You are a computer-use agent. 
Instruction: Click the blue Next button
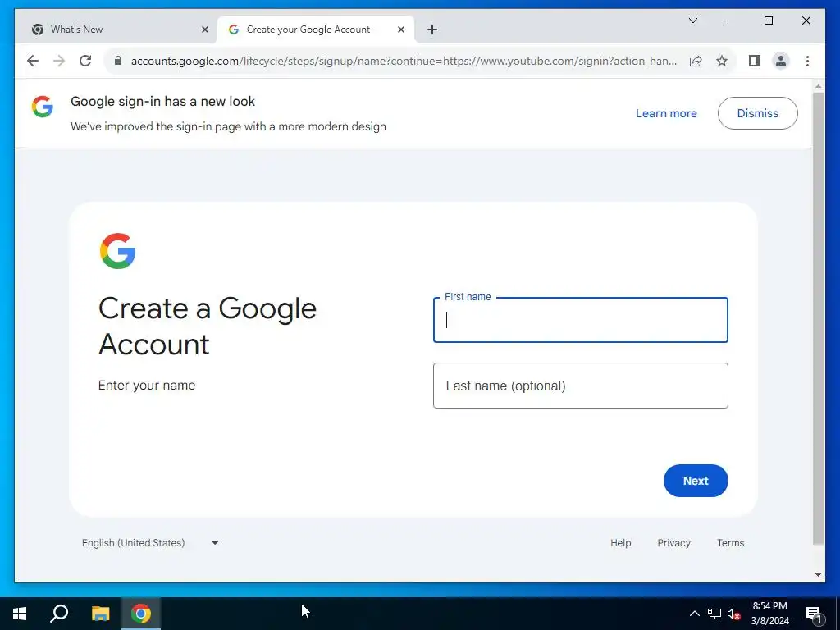(x=696, y=481)
